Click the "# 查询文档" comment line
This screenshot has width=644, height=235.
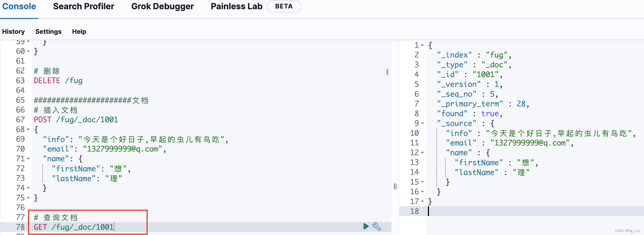click(56, 217)
